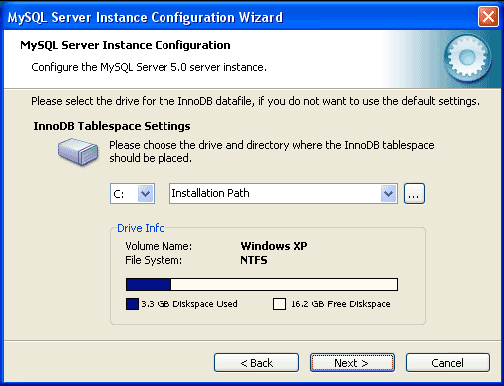
Task: Cancel the configuration wizard
Action: click(x=448, y=363)
